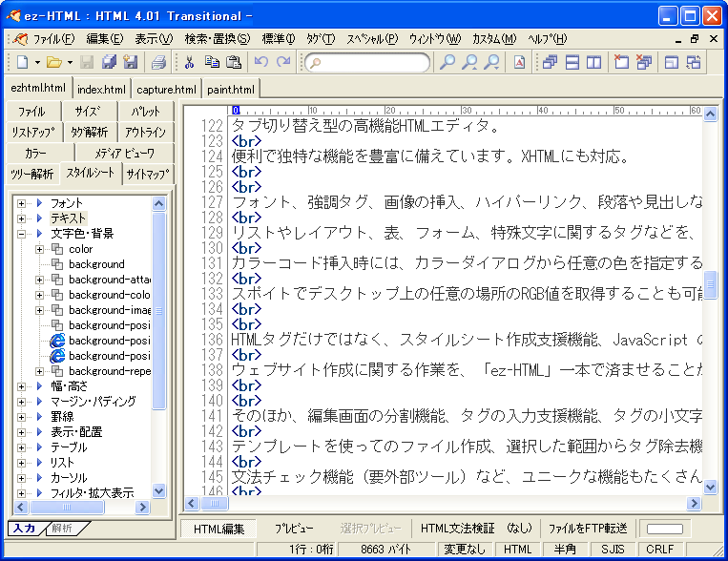This screenshot has height=561, width=728.
Task: Paste from clipboard icon
Action: (234, 62)
